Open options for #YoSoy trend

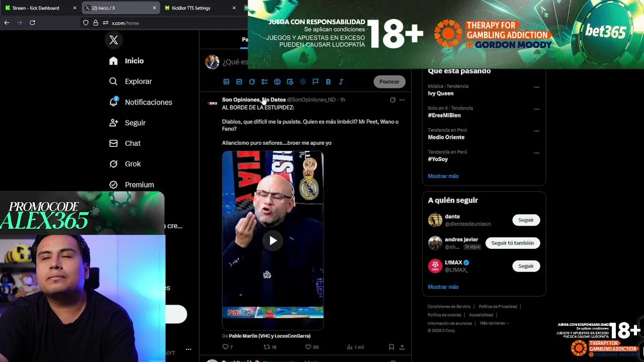point(536,153)
